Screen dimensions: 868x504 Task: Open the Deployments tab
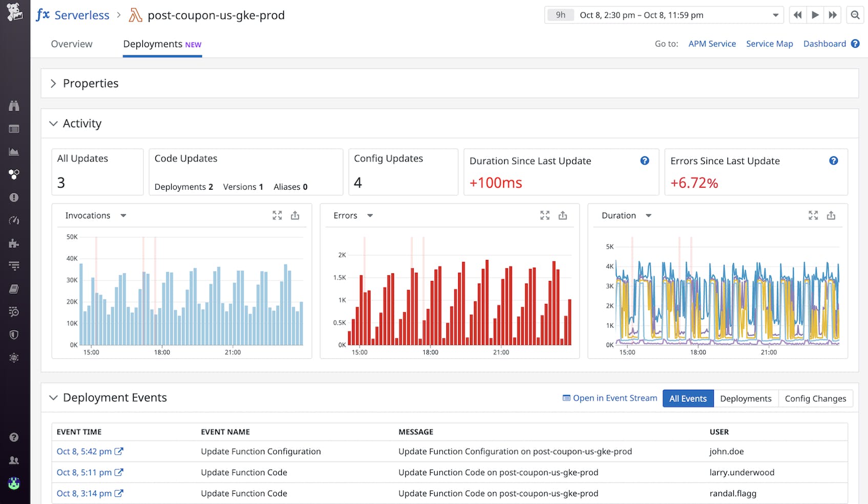[153, 44]
